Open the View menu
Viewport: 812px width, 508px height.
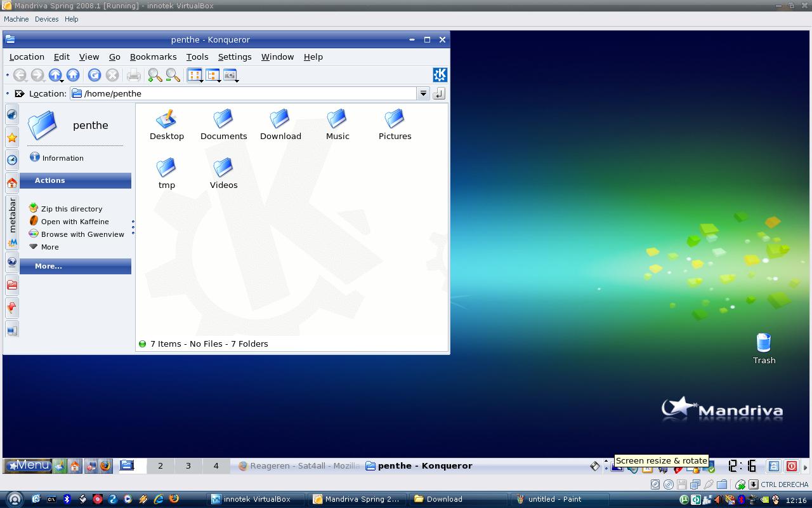click(89, 57)
